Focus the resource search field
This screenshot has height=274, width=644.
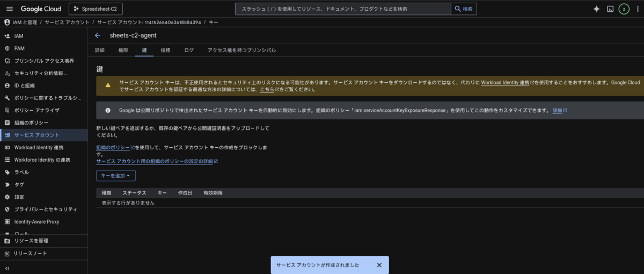(x=343, y=9)
